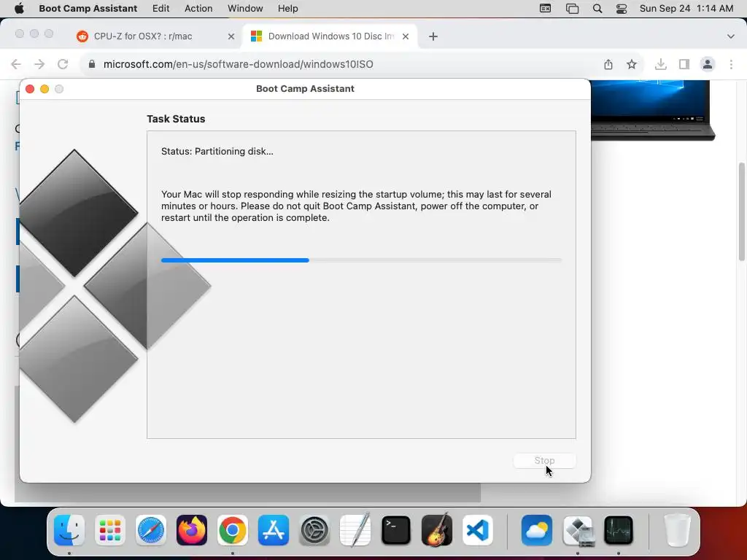
Task: Open Terminal from the Dock
Action: tap(396, 530)
